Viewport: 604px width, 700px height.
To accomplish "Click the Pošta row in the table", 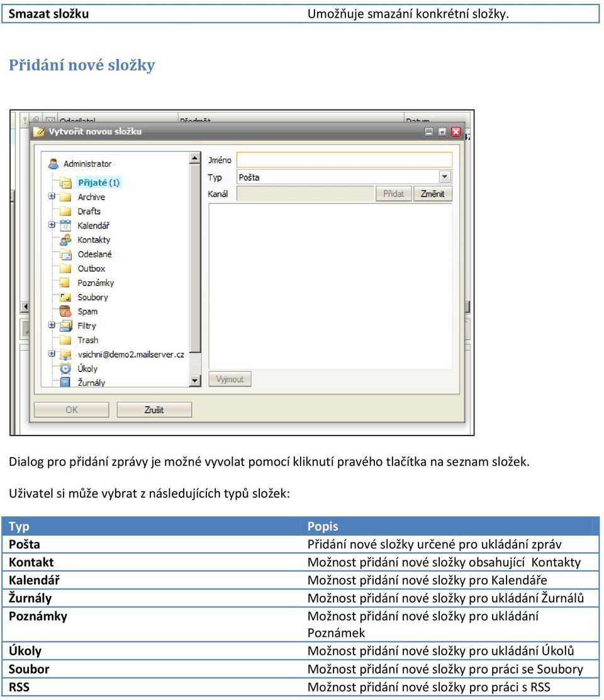I will point(300,544).
